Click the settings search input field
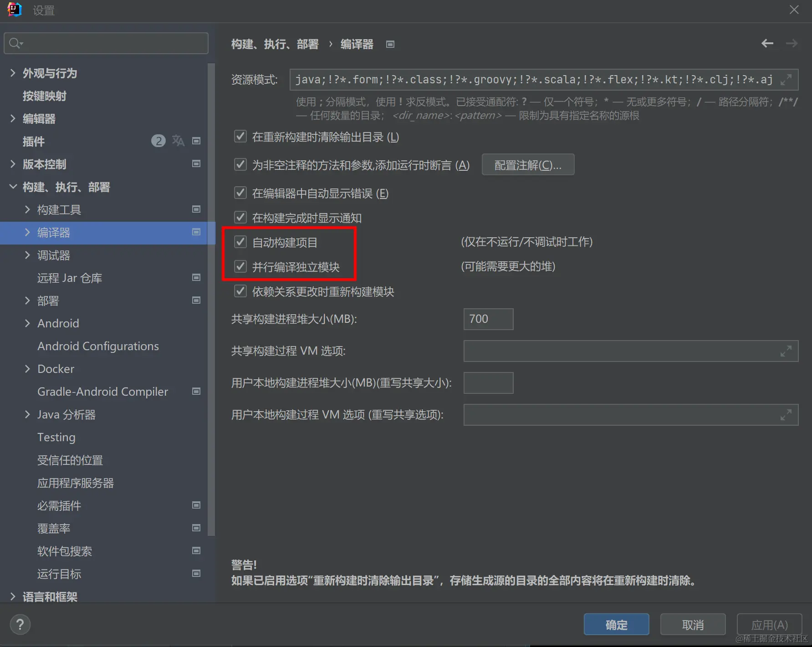Image resolution: width=812 pixels, height=647 pixels. pos(106,43)
